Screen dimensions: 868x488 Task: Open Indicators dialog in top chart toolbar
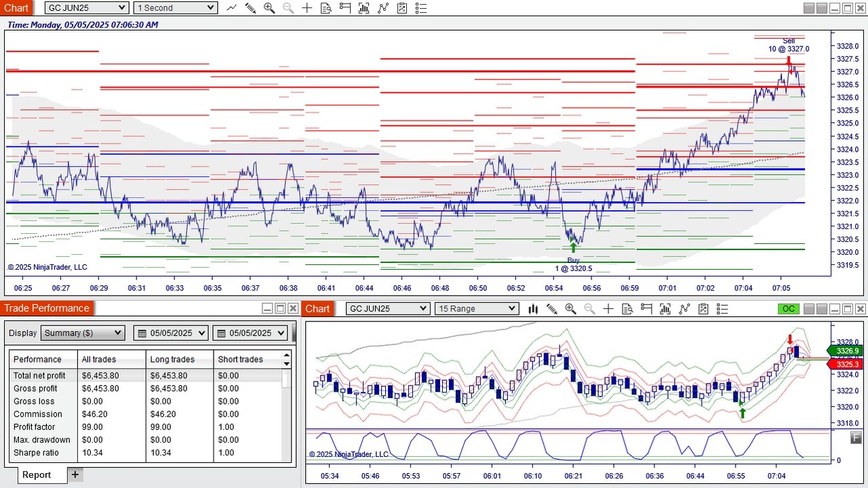coord(384,8)
